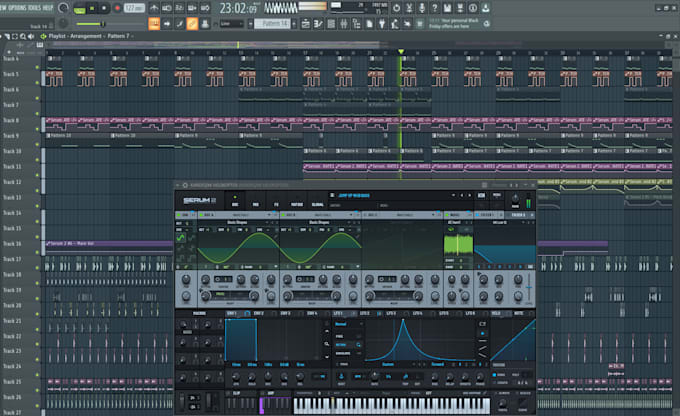This screenshot has height=416, width=680.
Task: Click the project info icon
Action: point(473,8)
